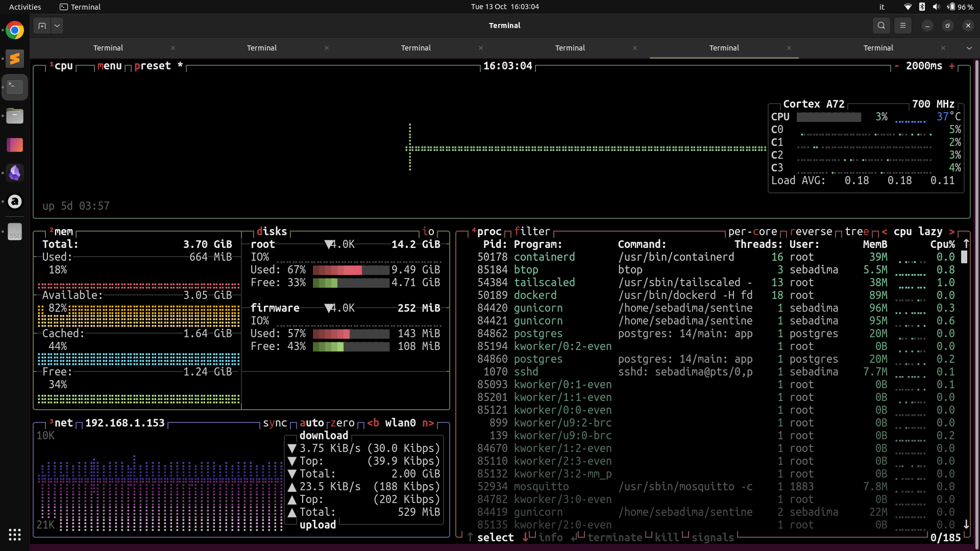Select previous process sort column arrow
The width and height of the screenshot is (980, 551).
[x=884, y=232]
